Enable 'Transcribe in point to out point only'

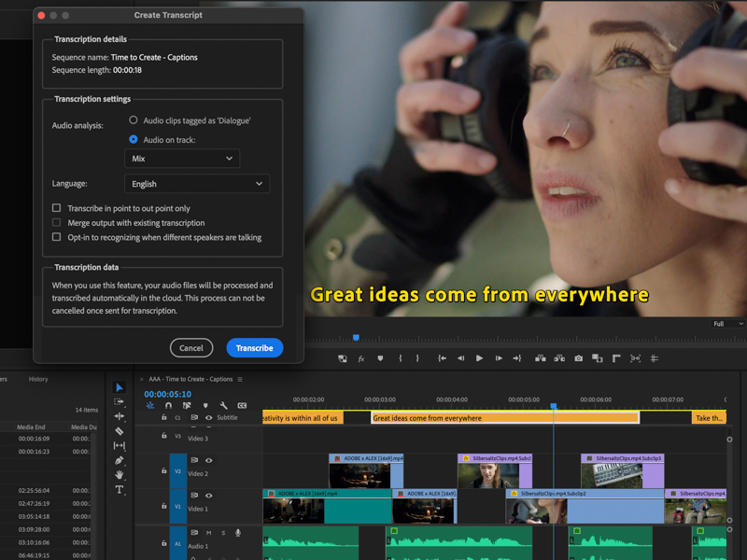click(x=57, y=208)
